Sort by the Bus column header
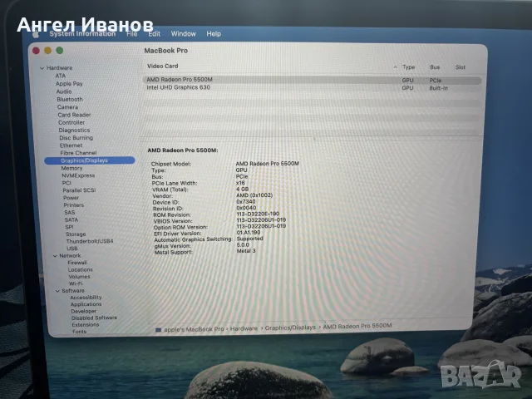The height and width of the screenshot is (399, 532). pos(435,67)
